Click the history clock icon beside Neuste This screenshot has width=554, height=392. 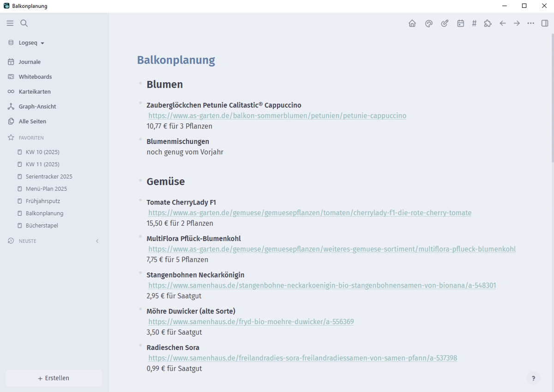[x=11, y=241]
